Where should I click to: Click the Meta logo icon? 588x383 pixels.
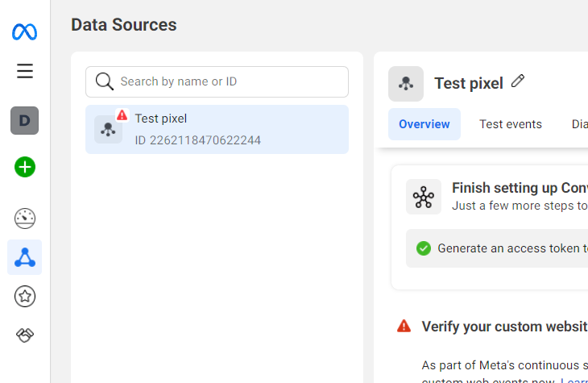24,32
